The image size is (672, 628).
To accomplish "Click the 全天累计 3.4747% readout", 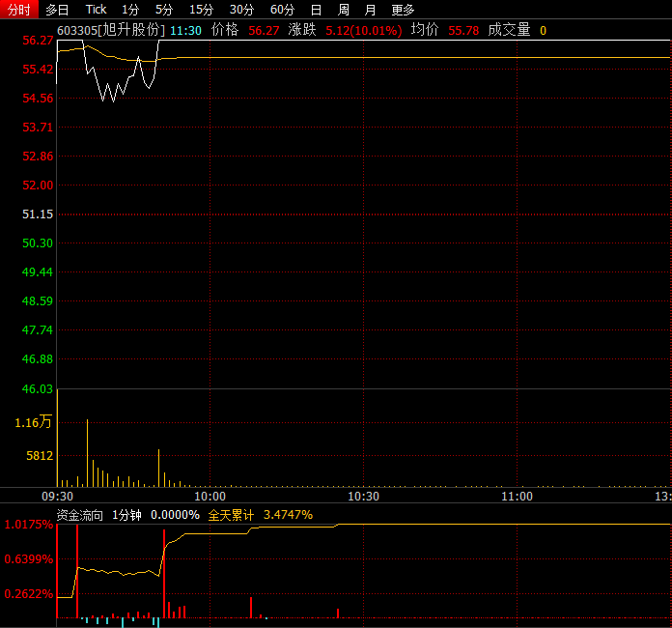I will (x=261, y=515).
